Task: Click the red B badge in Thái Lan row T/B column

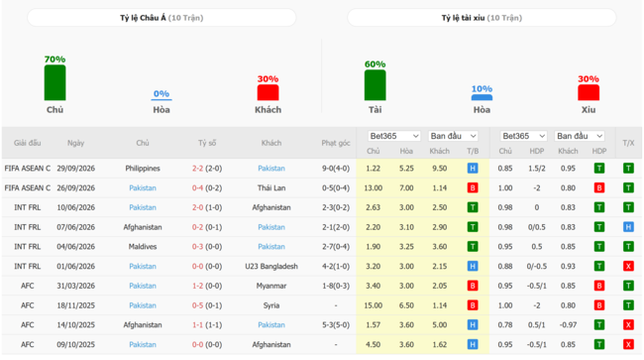Action: [473, 187]
